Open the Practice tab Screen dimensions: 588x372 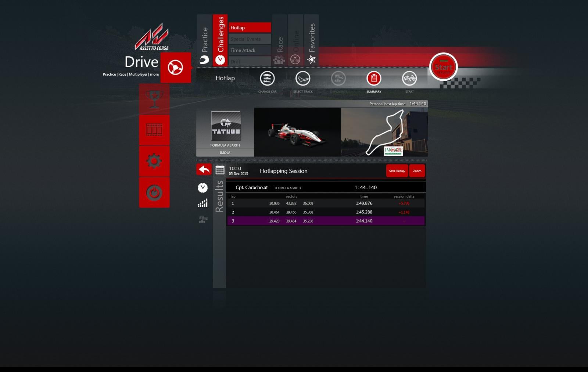(x=205, y=40)
